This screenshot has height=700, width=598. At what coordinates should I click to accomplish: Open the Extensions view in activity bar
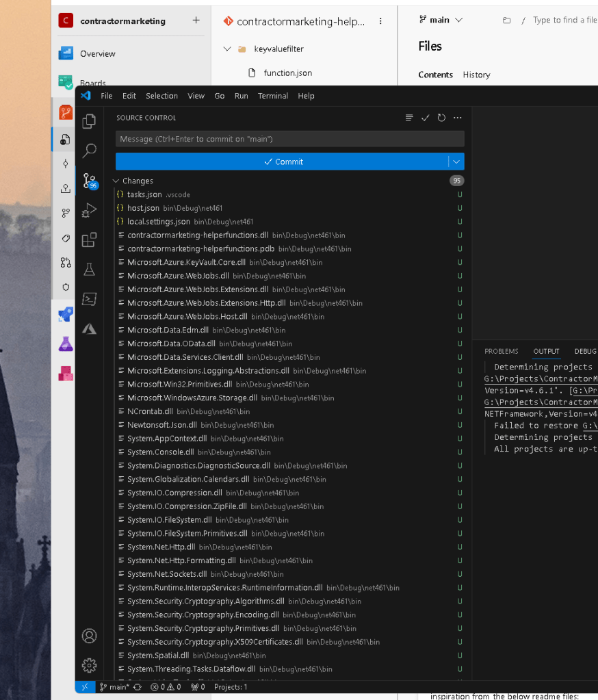point(89,239)
